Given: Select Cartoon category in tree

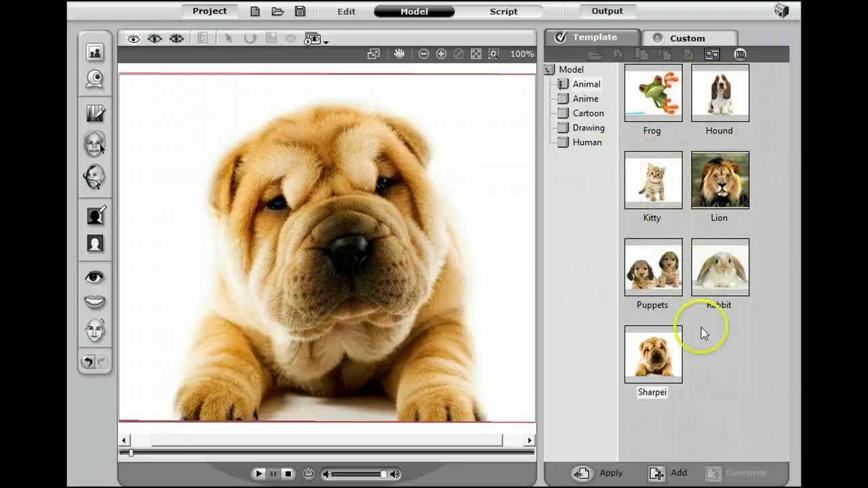Looking at the screenshot, I should pos(588,113).
